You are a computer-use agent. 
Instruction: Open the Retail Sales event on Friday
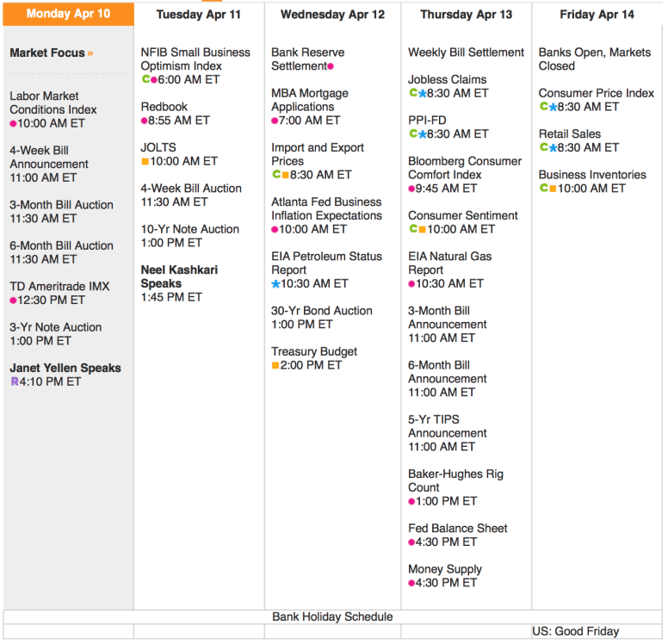[570, 133]
